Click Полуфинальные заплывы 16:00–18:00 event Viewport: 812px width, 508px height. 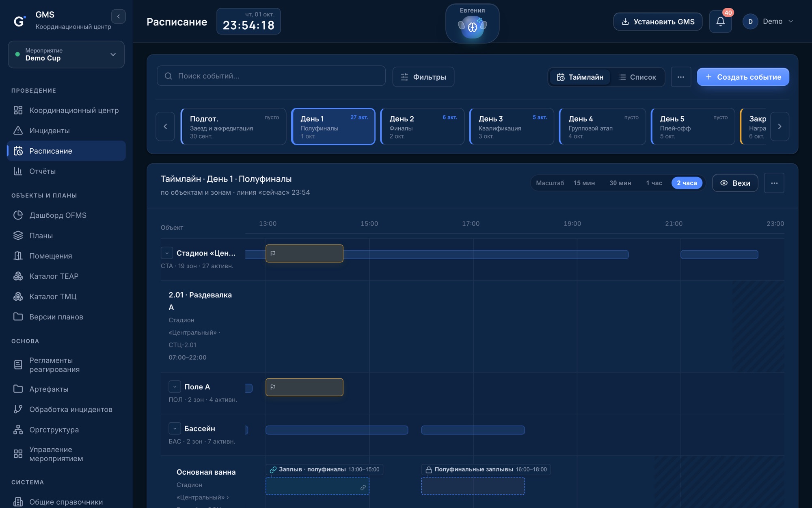(473, 486)
